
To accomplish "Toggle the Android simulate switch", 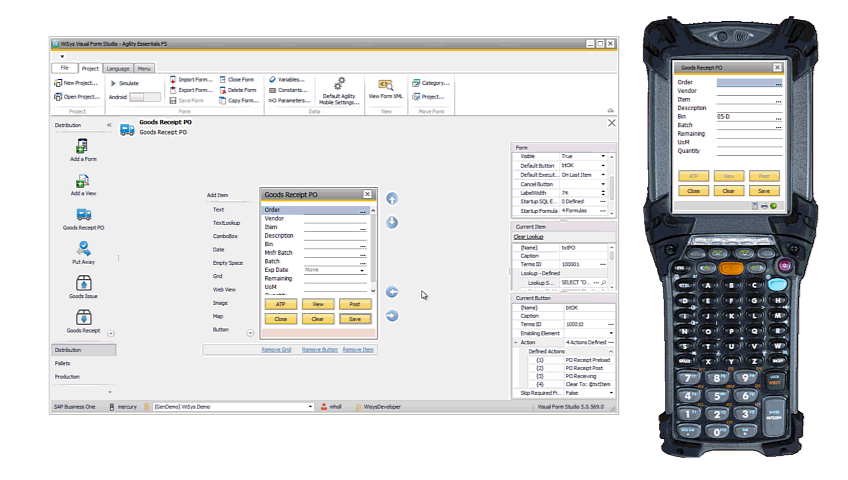I will tap(145, 97).
